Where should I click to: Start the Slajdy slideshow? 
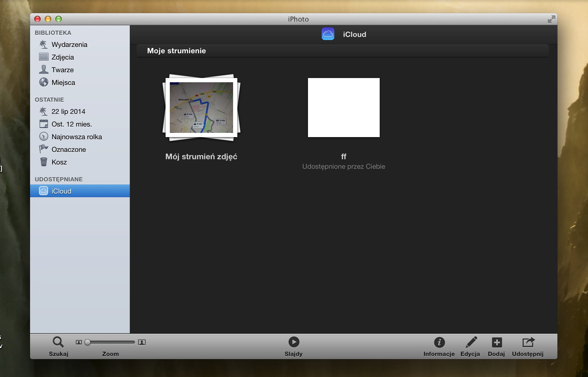[294, 342]
